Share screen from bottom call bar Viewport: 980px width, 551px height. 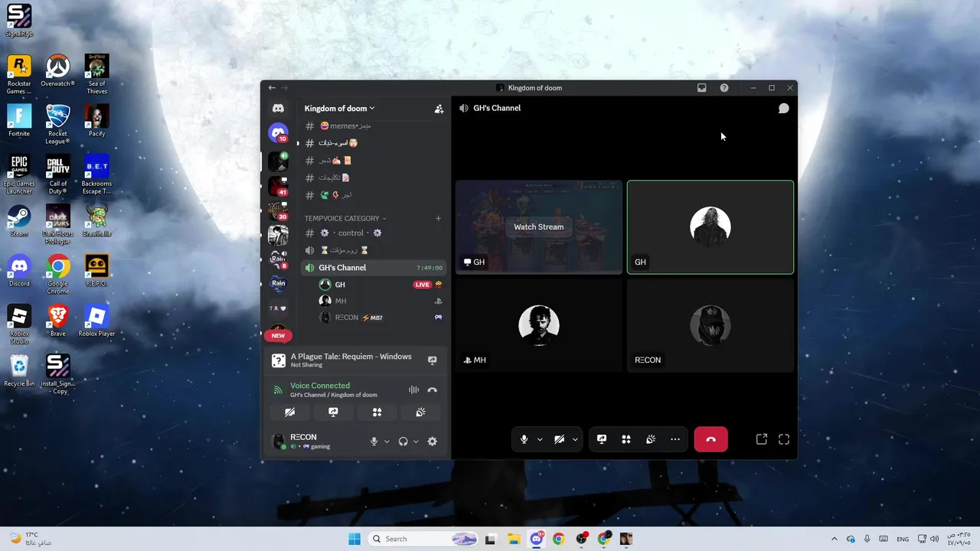pos(602,439)
